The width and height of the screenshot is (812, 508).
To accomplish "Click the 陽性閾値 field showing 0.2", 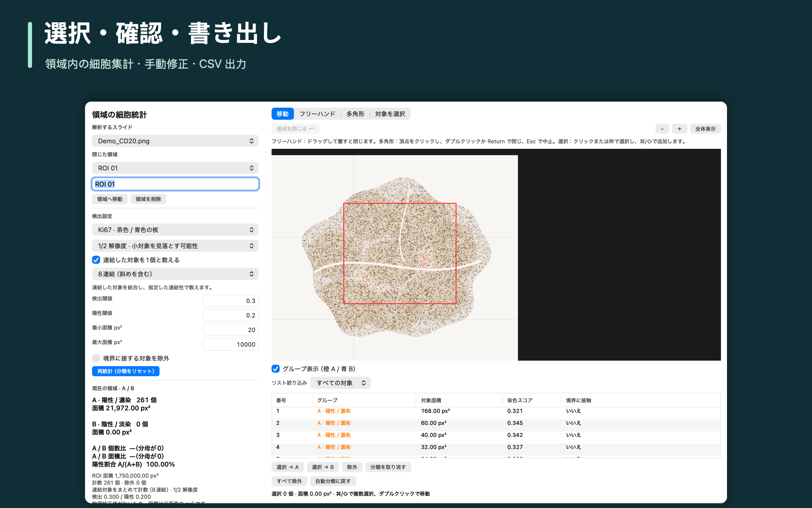I will pos(231,315).
